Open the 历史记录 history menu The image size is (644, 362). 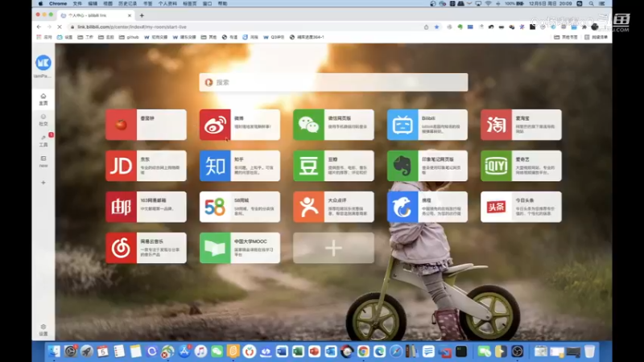pyautogui.click(x=127, y=3)
